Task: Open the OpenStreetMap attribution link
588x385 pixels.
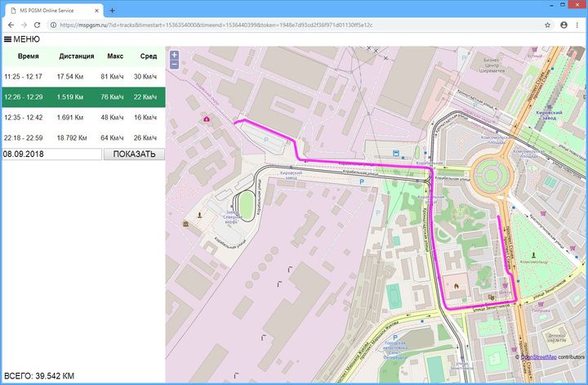Action: tap(538, 356)
